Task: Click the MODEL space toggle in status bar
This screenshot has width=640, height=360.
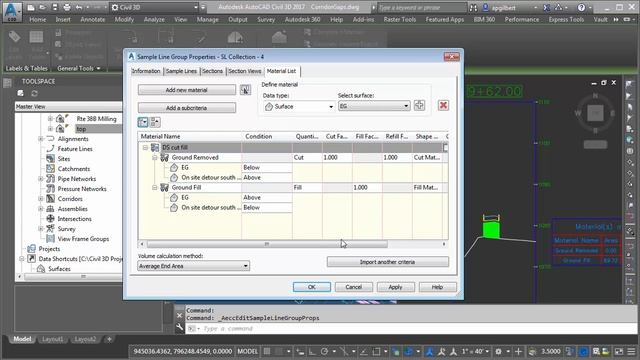Action: [247, 351]
